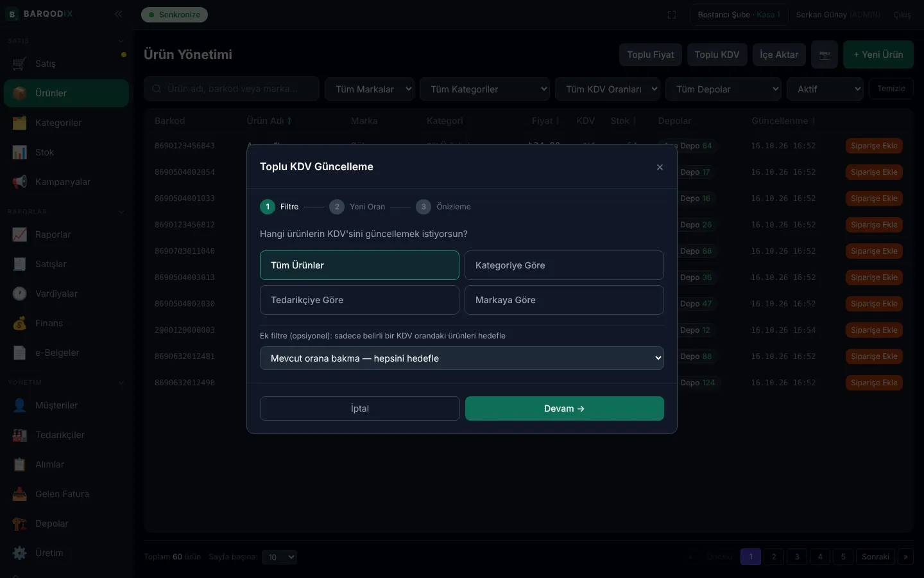Go to page 3 in pagination
The image size is (924, 578).
pos(797,557)
